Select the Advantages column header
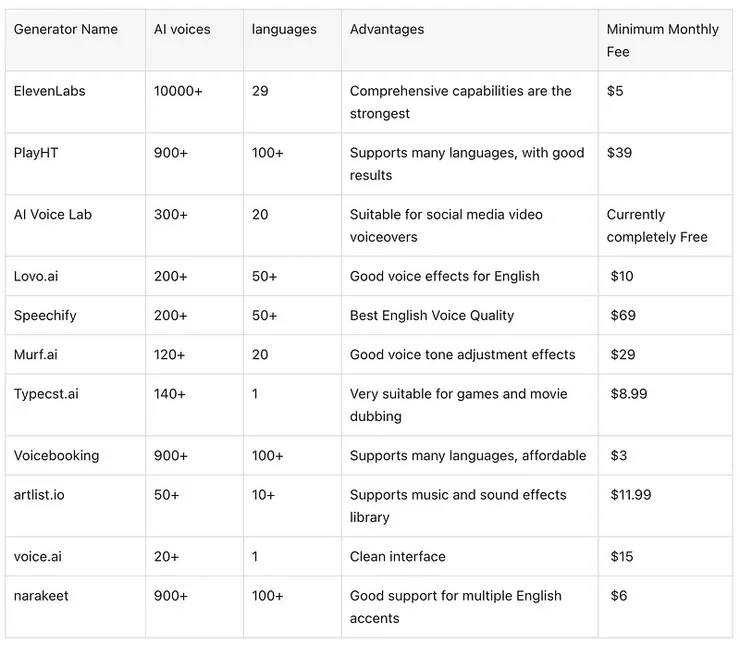The width and height of the screenshot is (740, 646). pyautogui.click(x=387, y=30)
